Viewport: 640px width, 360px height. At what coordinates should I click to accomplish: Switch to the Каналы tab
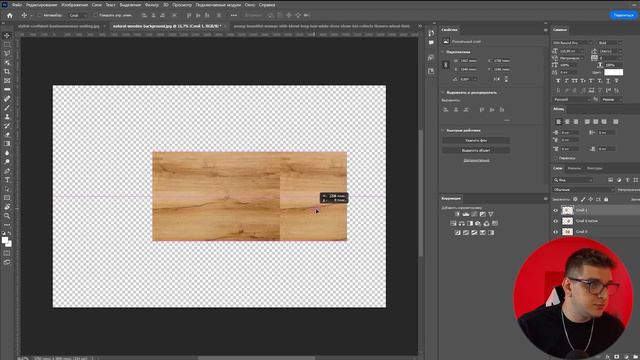(574, 168)
